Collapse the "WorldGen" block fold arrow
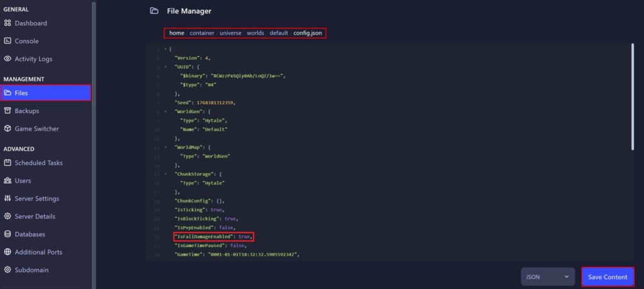Screen dimensions: 644x289 (165, 111)
